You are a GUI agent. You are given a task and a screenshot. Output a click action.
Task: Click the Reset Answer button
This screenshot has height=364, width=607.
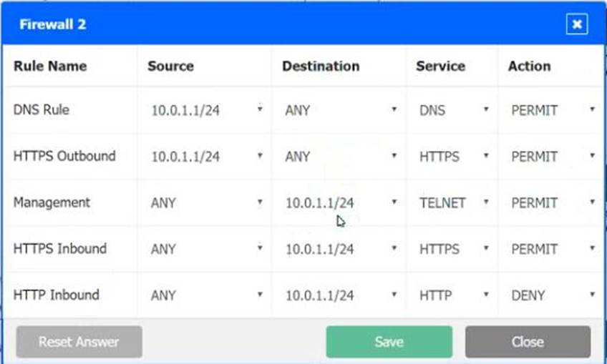point(79,342)
